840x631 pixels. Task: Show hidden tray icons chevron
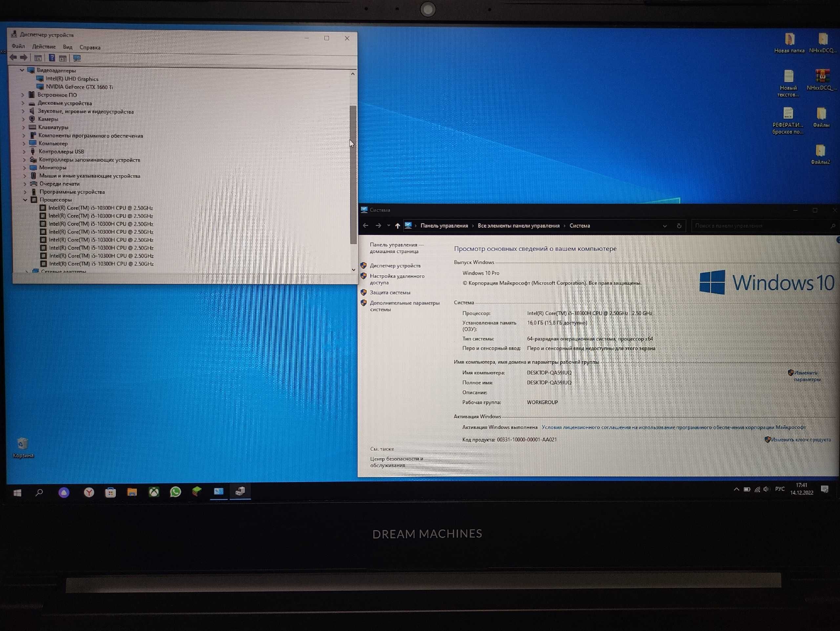click(x=736, y=489)
